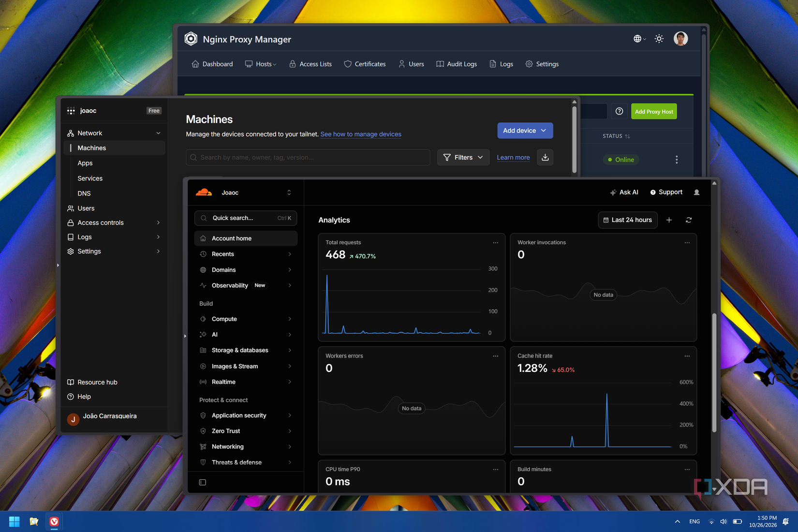Open the Filters dropdown in Machines
The height and width of the screenshot is (532, 798).
pos(463,157)
